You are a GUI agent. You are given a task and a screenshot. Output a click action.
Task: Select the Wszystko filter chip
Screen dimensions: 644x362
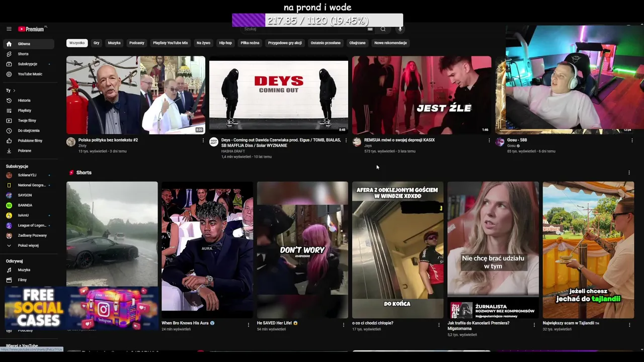77,43
